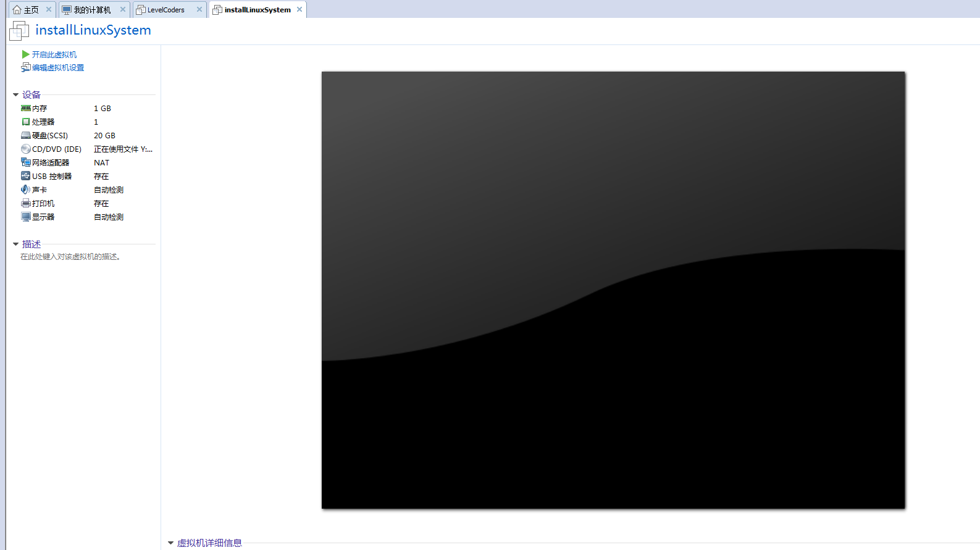The height and width of the screenshot is (550, 980).
Task: Click the printer icon
Action: click(25, 203)
